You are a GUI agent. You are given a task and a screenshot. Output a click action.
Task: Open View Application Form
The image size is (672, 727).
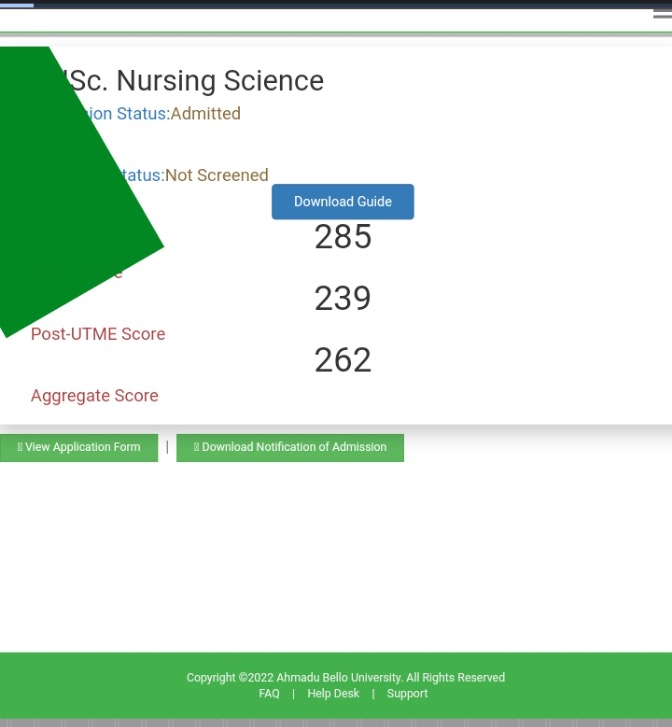click(80, 447)
